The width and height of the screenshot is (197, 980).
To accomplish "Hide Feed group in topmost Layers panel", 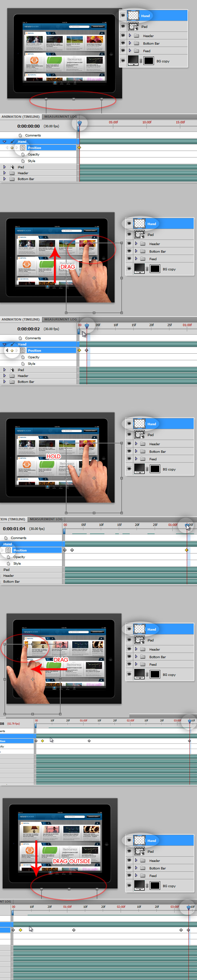I will click(x=123, y=51).
